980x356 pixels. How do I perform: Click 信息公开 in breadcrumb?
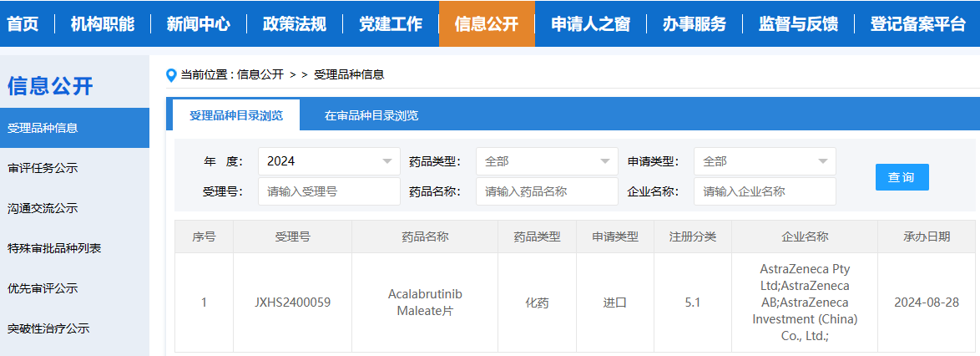[x=260, y=75]
